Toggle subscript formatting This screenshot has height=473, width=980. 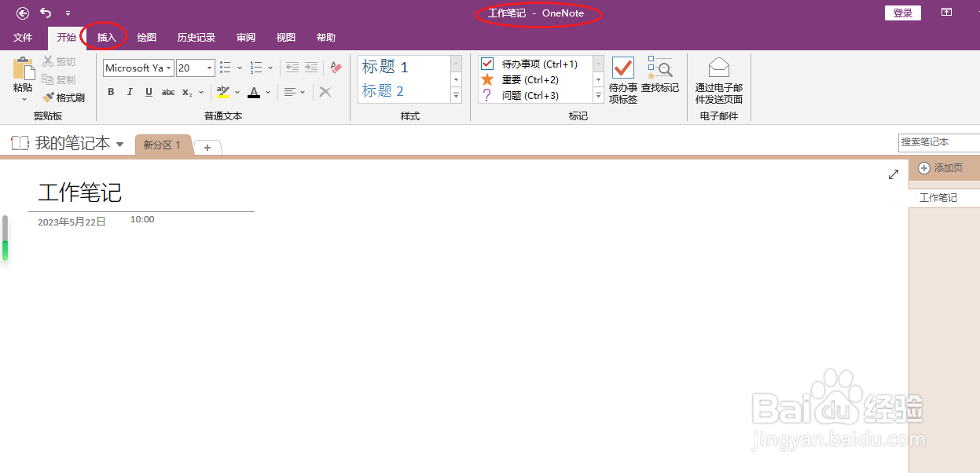pyautogui.click(x=186, y=92)
